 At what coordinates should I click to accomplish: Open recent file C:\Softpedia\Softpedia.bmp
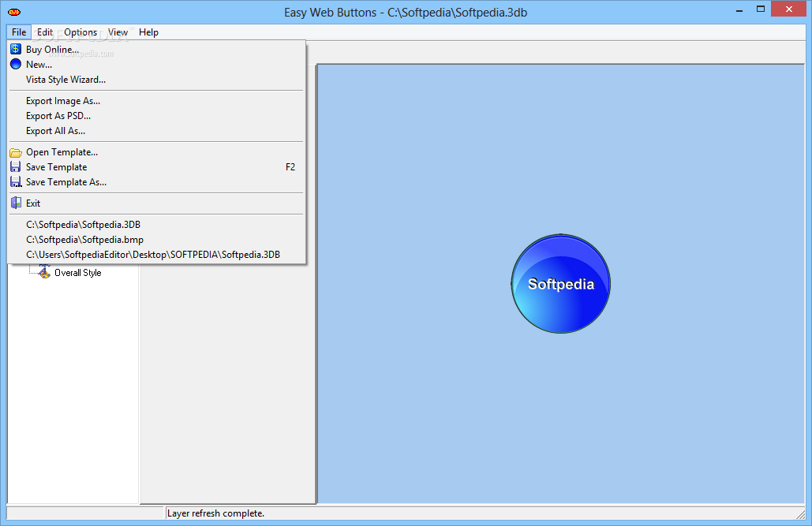pyautogui.click(x=156, y=240)
